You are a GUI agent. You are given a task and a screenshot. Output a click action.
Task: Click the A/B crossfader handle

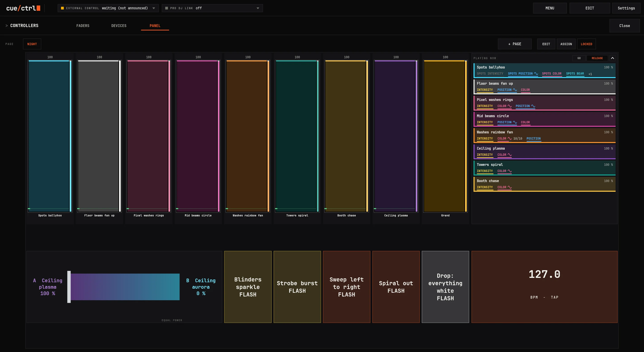[x=69, y=287]
